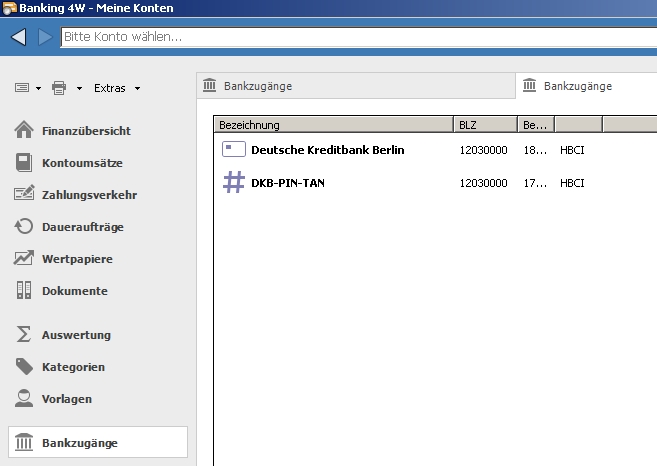Click the view layout icon in the toolbar

point(22,88)
